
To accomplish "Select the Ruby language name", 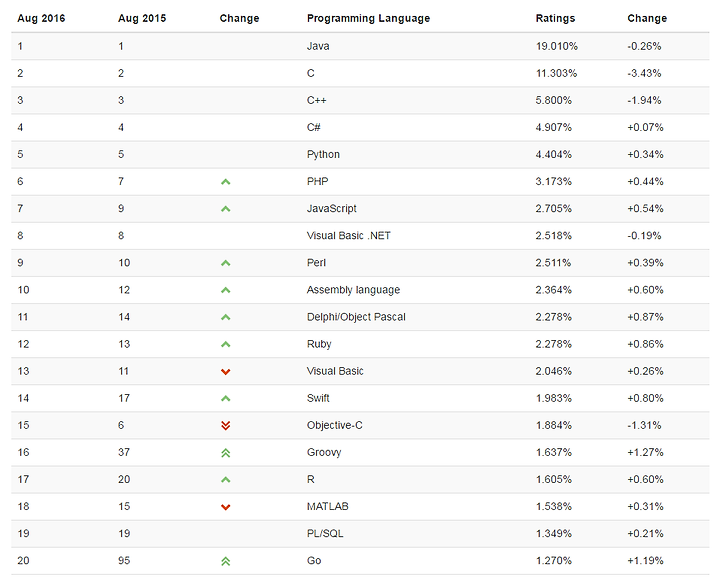I will pos(319,344).
